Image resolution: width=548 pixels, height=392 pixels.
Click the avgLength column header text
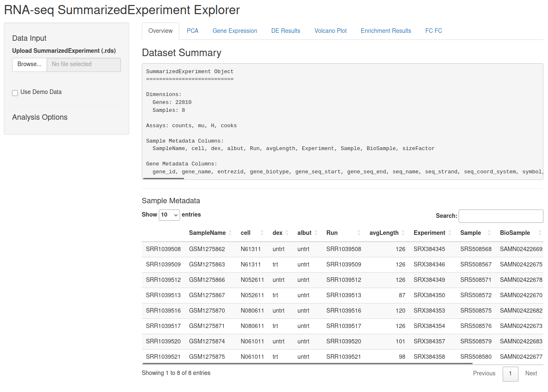tap(384, 233)
